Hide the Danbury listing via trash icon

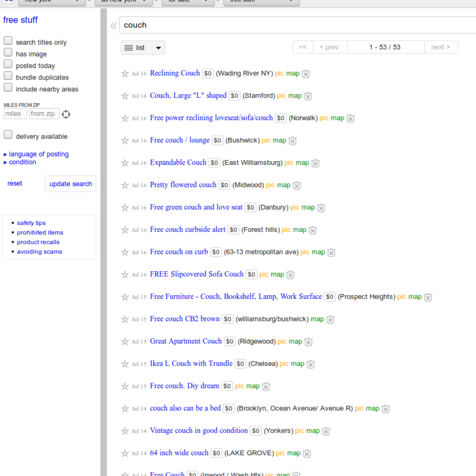(x=321, y=208)
